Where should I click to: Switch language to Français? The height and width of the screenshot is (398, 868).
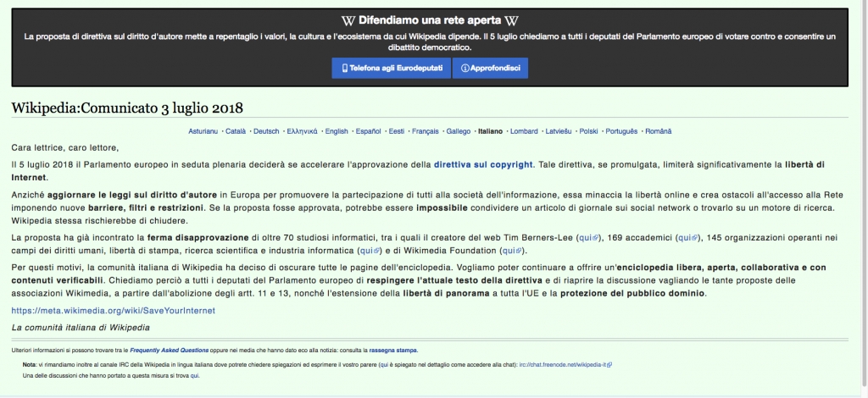(426, 131)
